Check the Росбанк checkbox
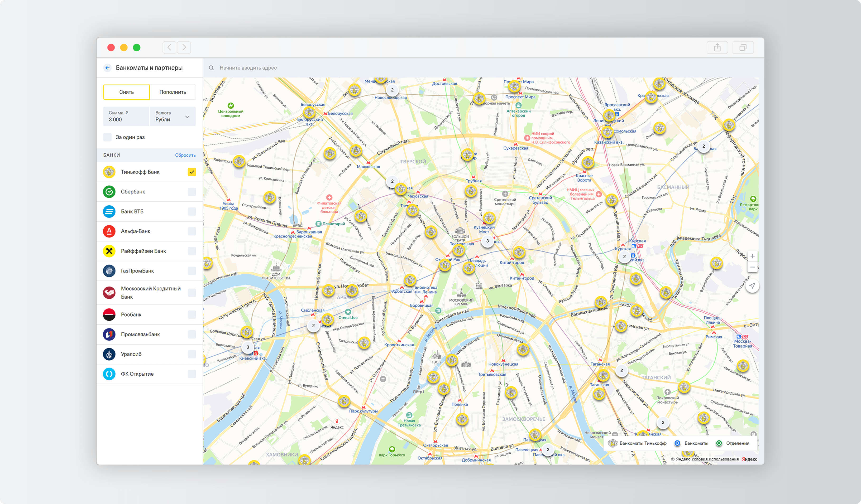861x504 pixels. tap(192, 314)
